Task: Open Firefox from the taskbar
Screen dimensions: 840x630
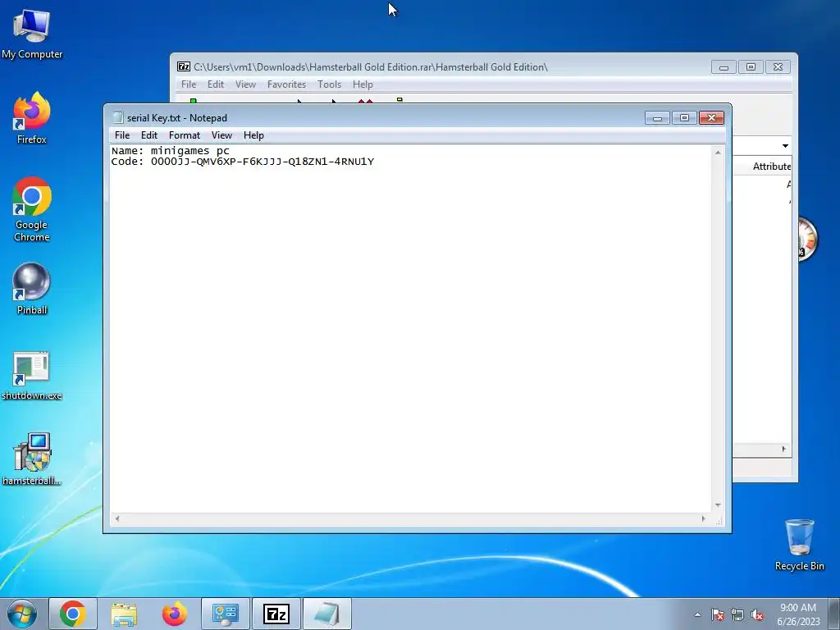Action: click(175, 614)
